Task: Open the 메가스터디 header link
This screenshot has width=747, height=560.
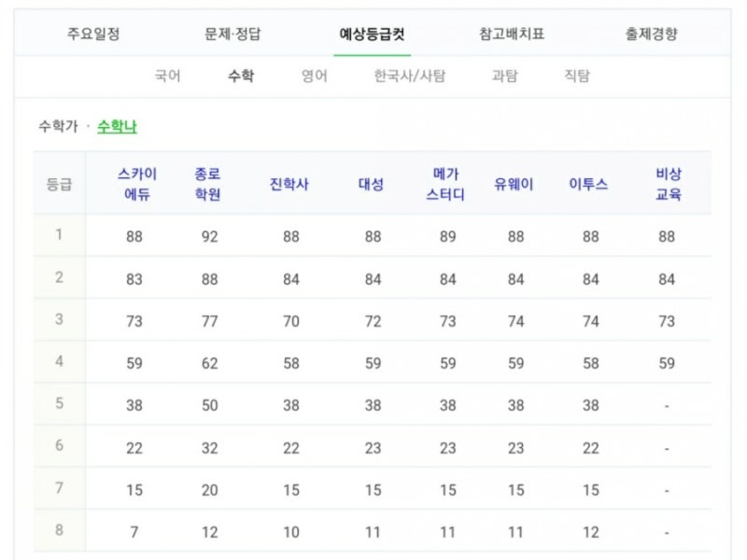Action: tap(445, 184)
